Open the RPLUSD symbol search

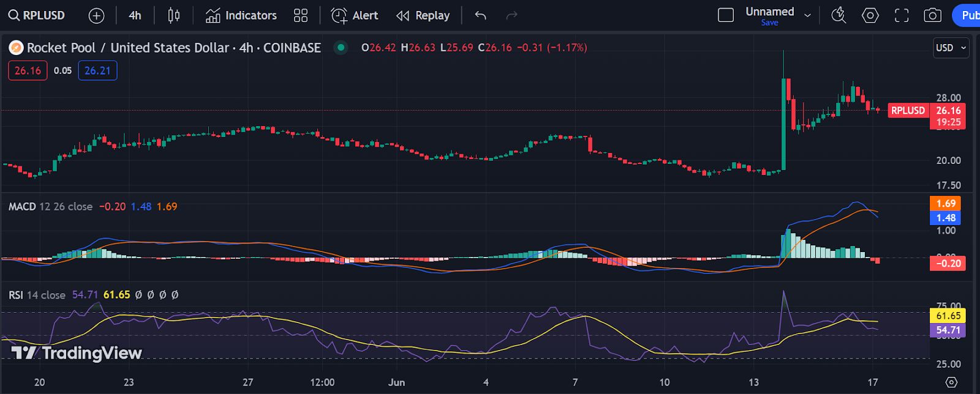point(37,15)
